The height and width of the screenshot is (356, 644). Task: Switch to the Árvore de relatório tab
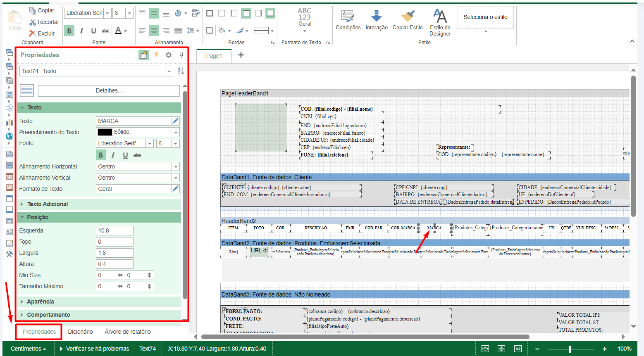pos(127,332)
